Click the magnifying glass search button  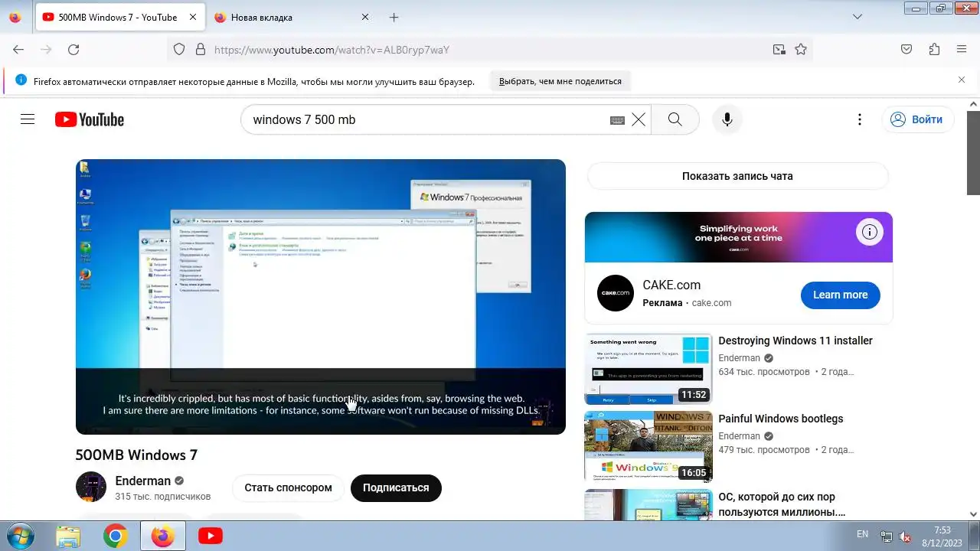[x=675, y=119]
